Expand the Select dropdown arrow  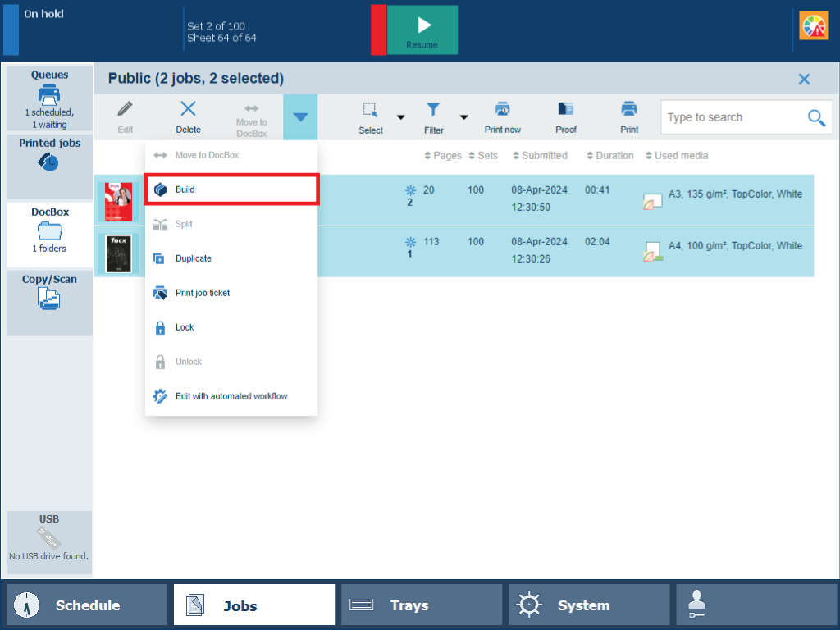[401, 117]
